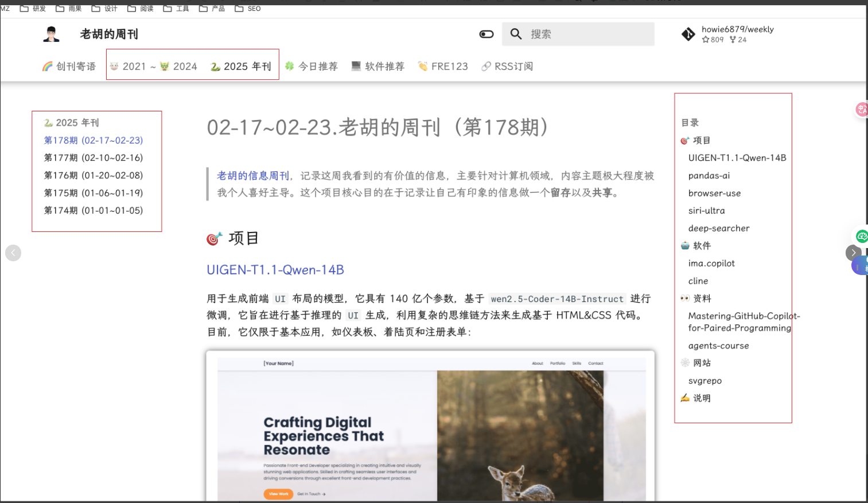The height and width of the screenshot is (503, 868).
Task: Jump to 资料 in table of contents
Action: point(695,299)
